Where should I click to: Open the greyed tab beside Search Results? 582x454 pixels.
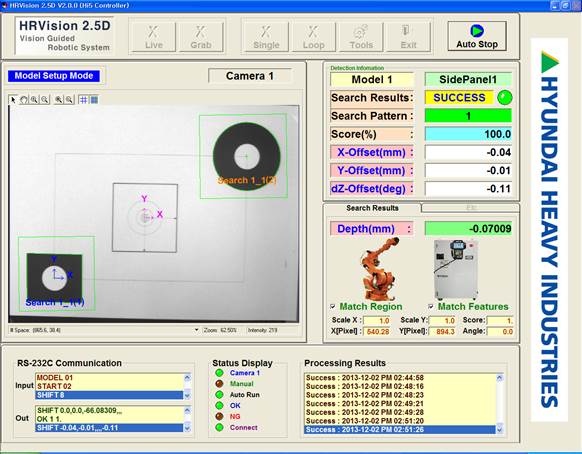[470, 208]
